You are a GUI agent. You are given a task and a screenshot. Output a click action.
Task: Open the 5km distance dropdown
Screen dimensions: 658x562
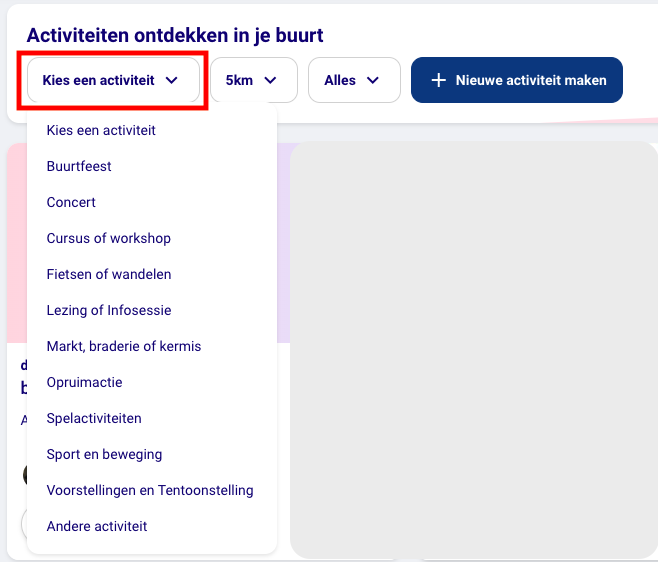(x=253, y=80)
